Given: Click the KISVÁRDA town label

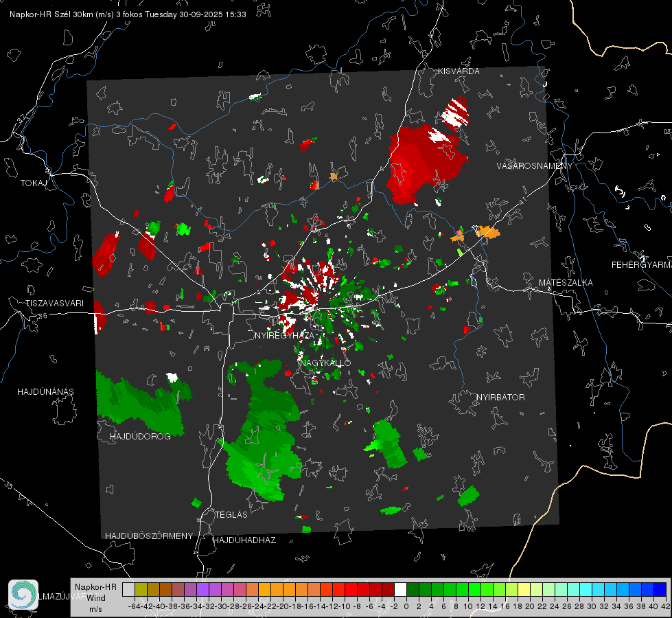Looking at the screenshot, I should coord(459,71).
